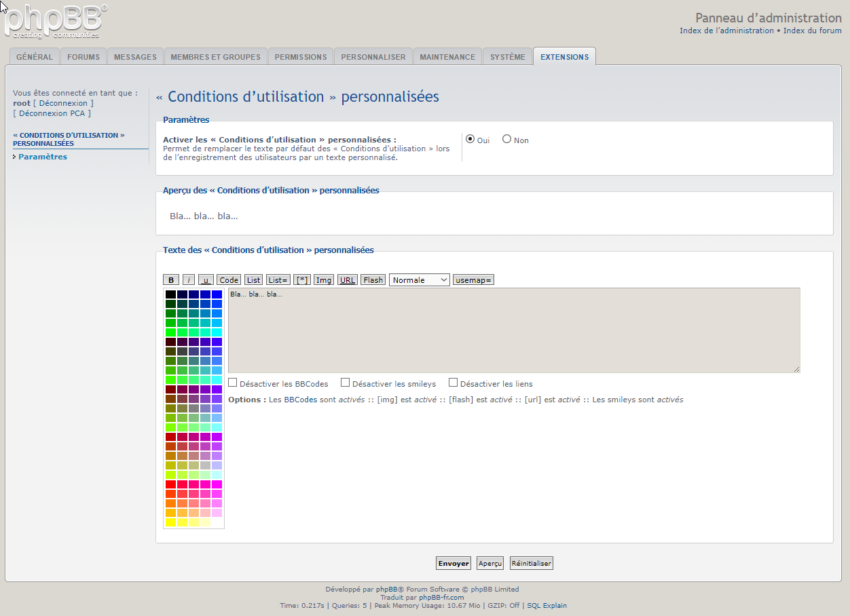
Task: Click the Flash BBCode button
Action: (x=373, y=280)
